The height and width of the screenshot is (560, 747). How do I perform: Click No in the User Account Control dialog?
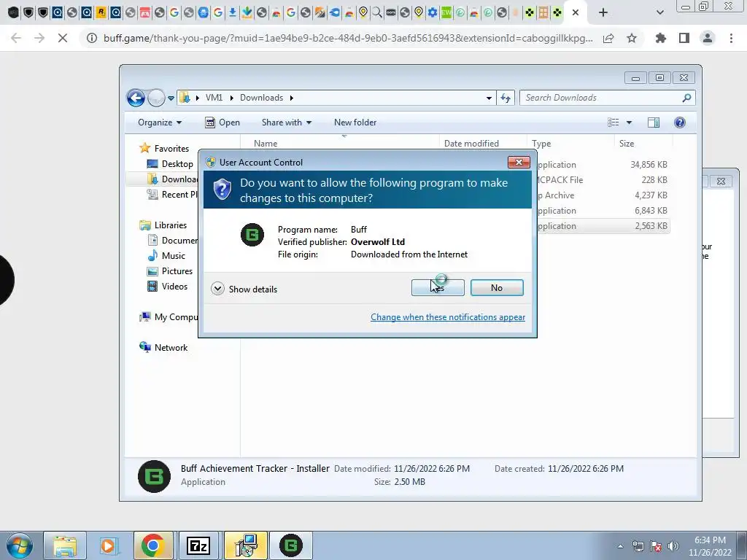pos(496,287)
